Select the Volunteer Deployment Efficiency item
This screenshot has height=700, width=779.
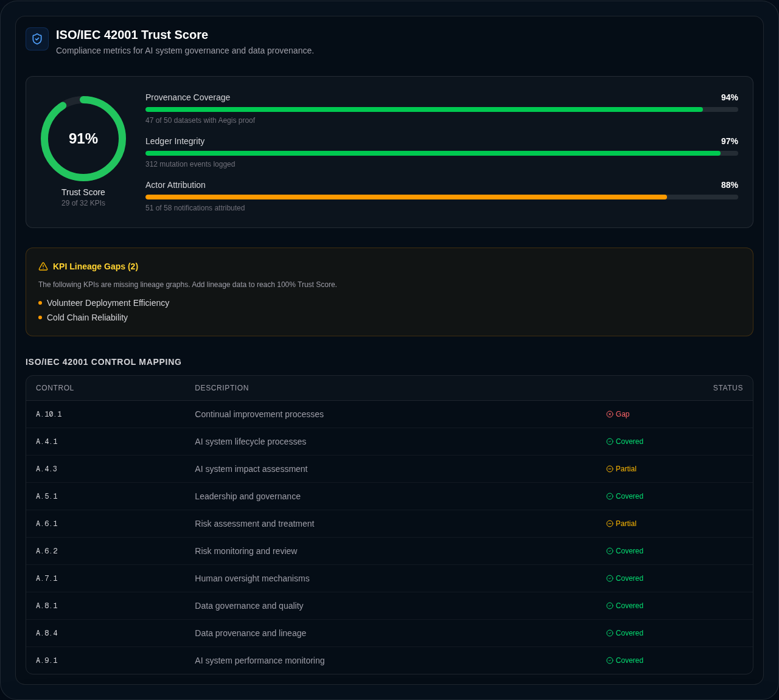pyautogui.click(x=108, y=303)
